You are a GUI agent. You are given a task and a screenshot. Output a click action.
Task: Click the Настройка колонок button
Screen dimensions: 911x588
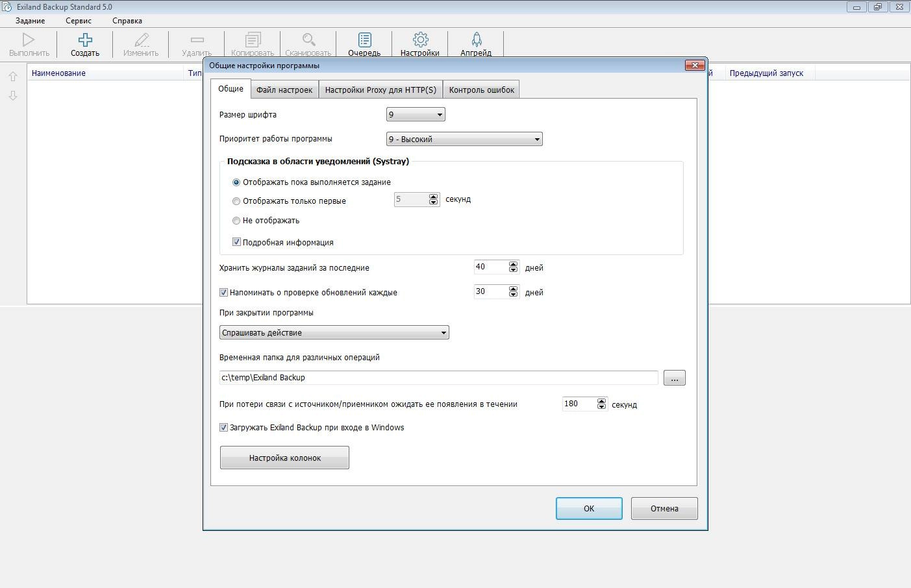pyautogui.click(x=284, y=458)
